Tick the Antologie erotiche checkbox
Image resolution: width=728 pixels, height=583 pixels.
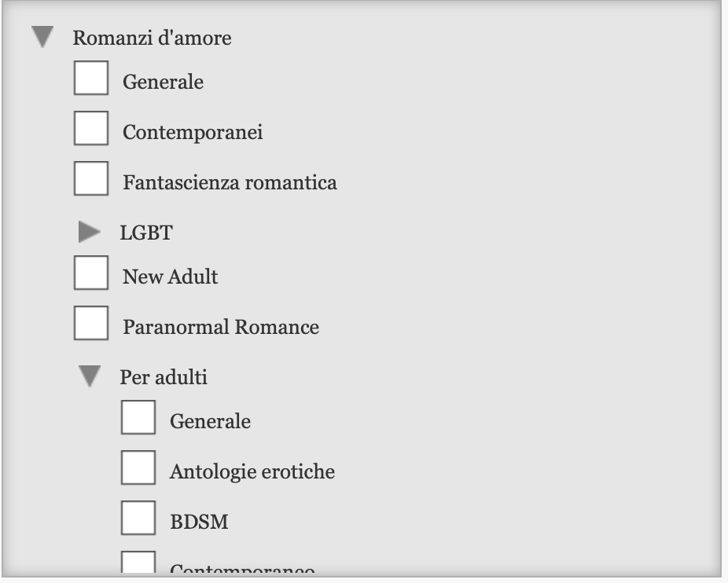coord(139,467)
